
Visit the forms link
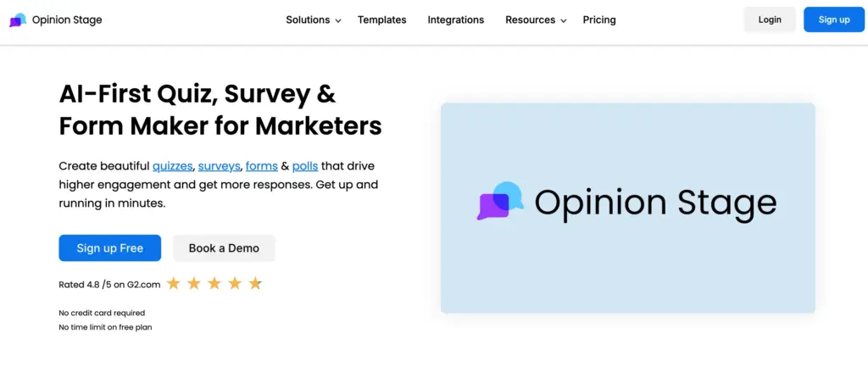261,166
